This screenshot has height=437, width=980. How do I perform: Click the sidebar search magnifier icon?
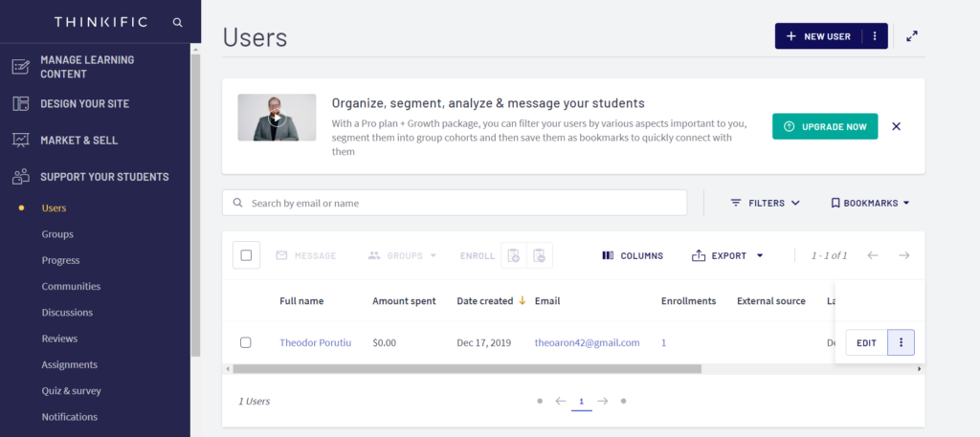177,22
